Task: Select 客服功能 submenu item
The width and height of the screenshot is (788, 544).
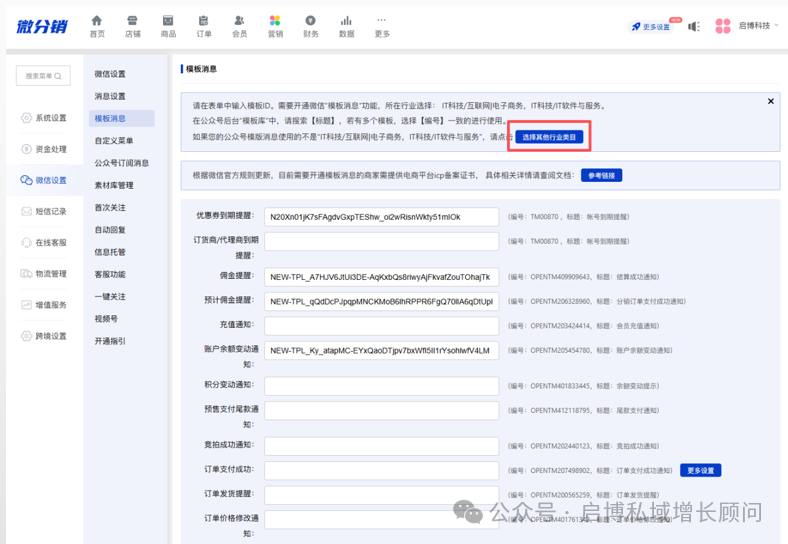Action: [x=110, y=275]
